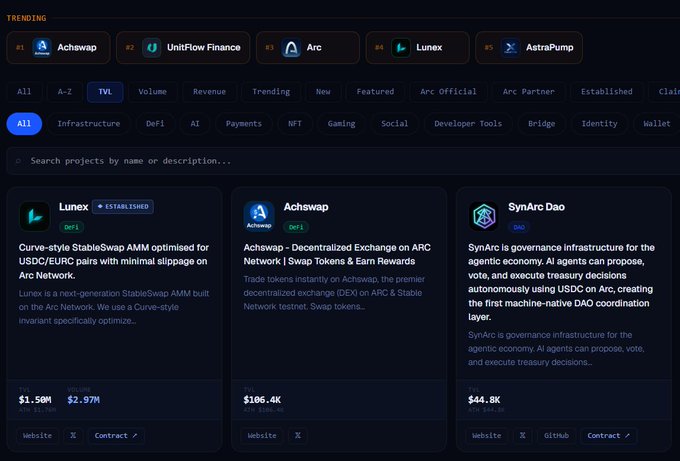This screenshot has height=461, width=680.
Task: Open SynArc Dao card title
Action: click(x=536, y=207)
